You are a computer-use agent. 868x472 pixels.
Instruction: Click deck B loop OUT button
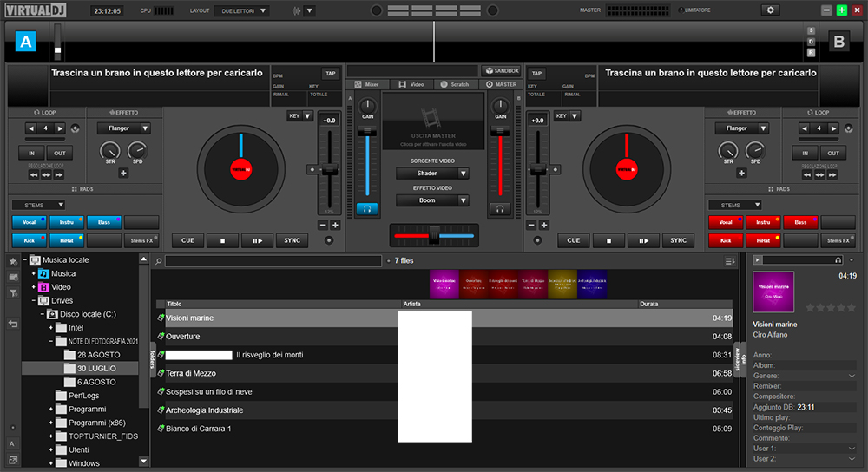tap(833, 154)
